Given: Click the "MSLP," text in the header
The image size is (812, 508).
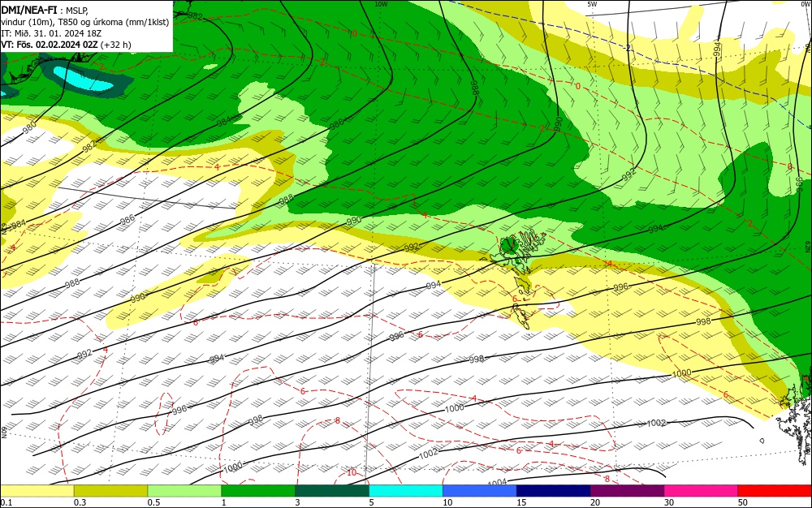Looking at the screenshot, I should [76, 11].
